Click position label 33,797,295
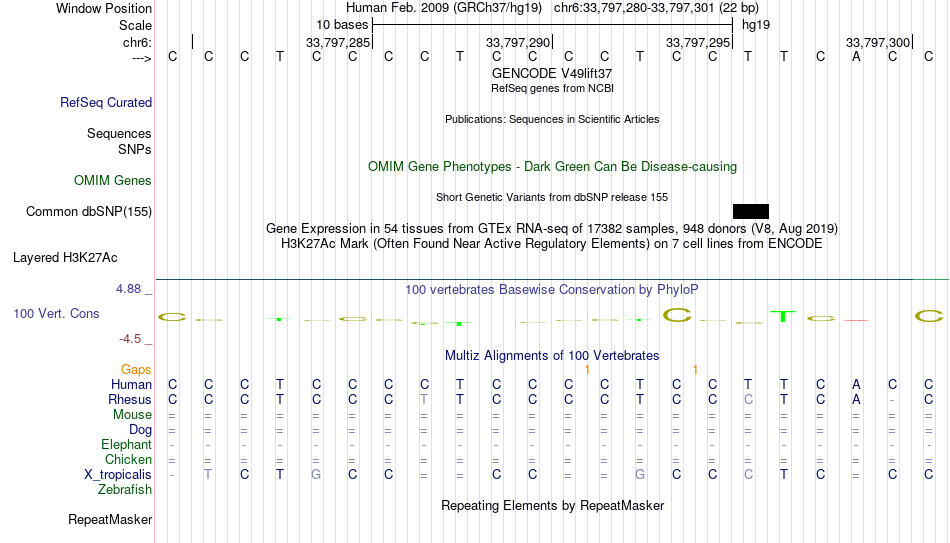The image size is (950, 543). (698, 42)
